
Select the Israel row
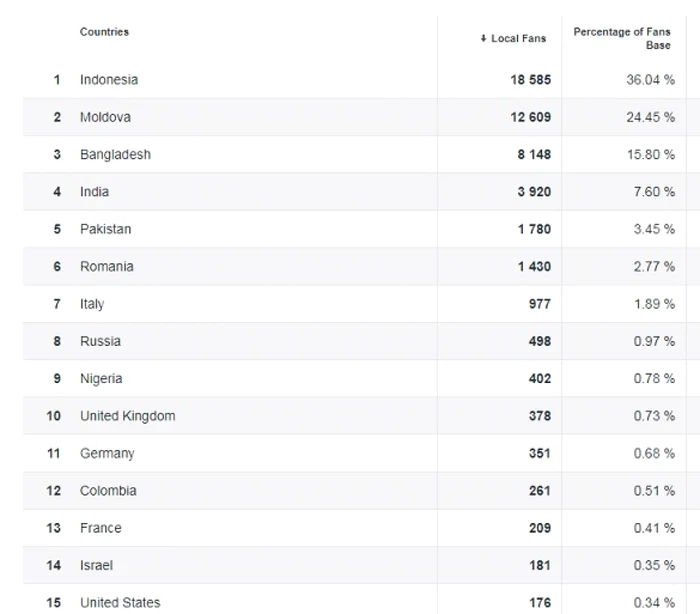point(96,565)
